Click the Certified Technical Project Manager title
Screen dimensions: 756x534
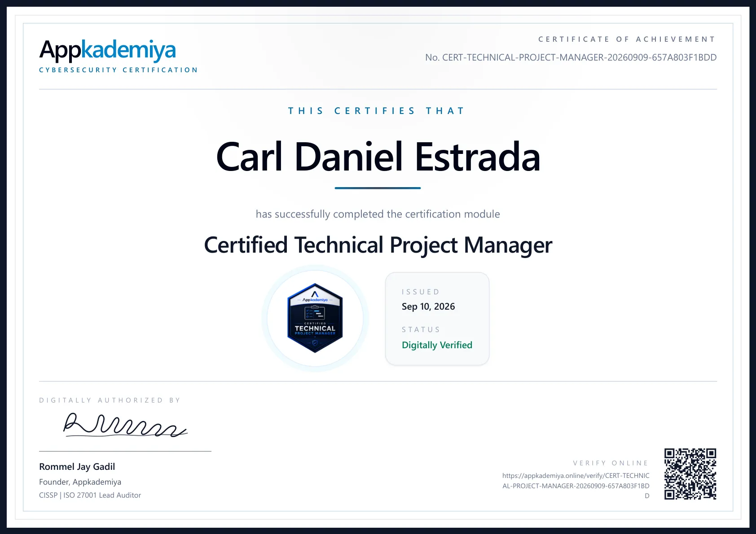(378, 245)
